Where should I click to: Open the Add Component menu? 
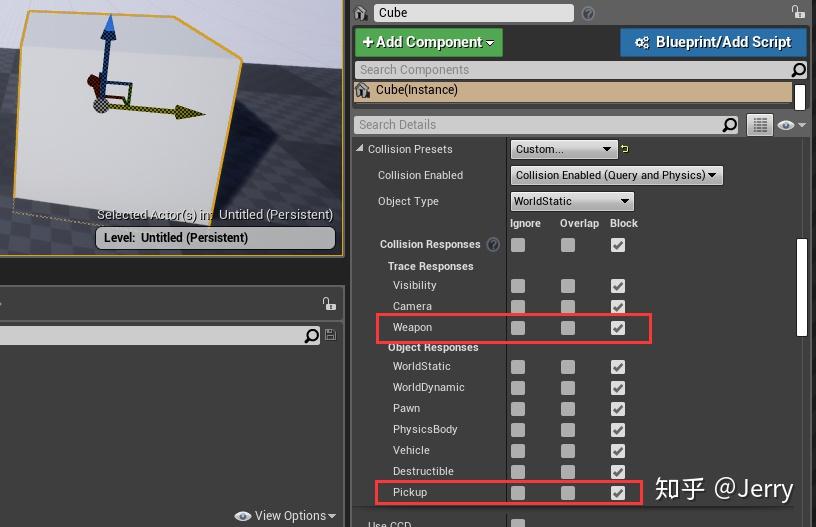[429, 42]
